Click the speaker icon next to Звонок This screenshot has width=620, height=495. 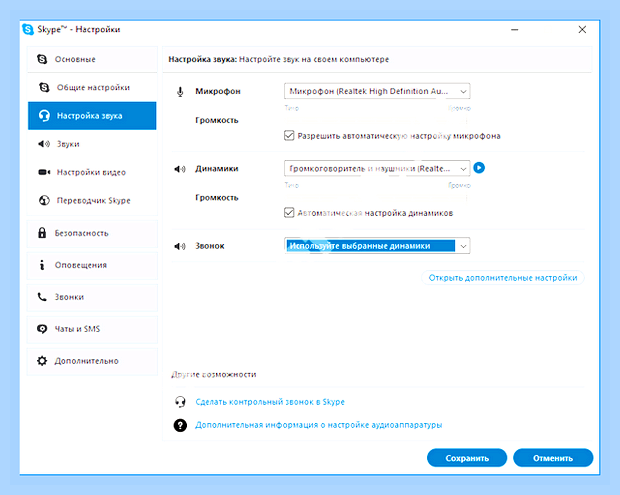[x=180, y=246]
